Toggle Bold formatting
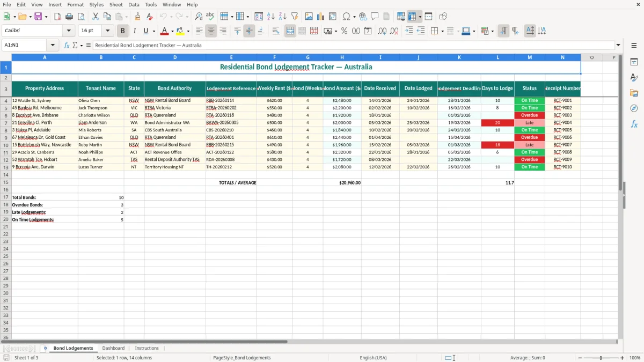Screen dimensions: 644x362 (x=122, y=31)
